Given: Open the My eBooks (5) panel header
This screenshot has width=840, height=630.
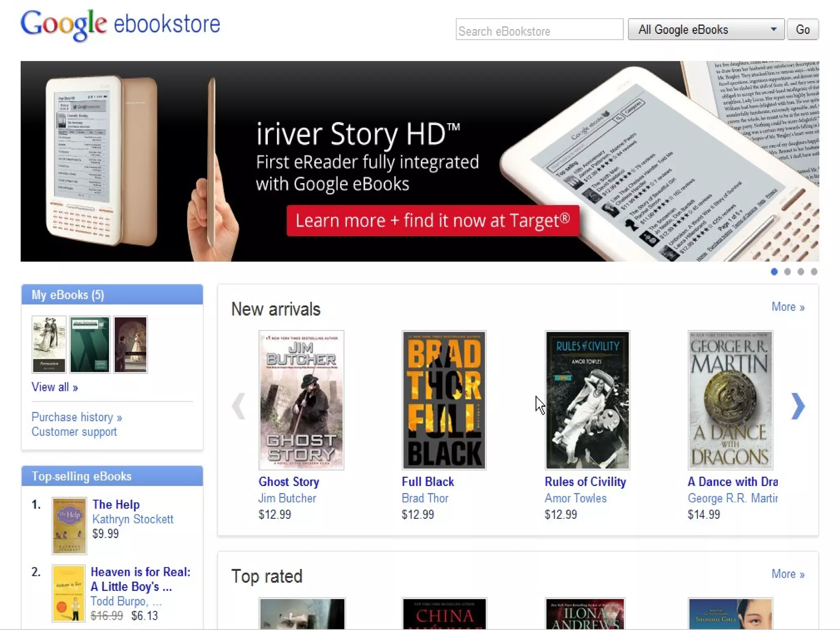Looking at the screenshot, I should point(68,295).
